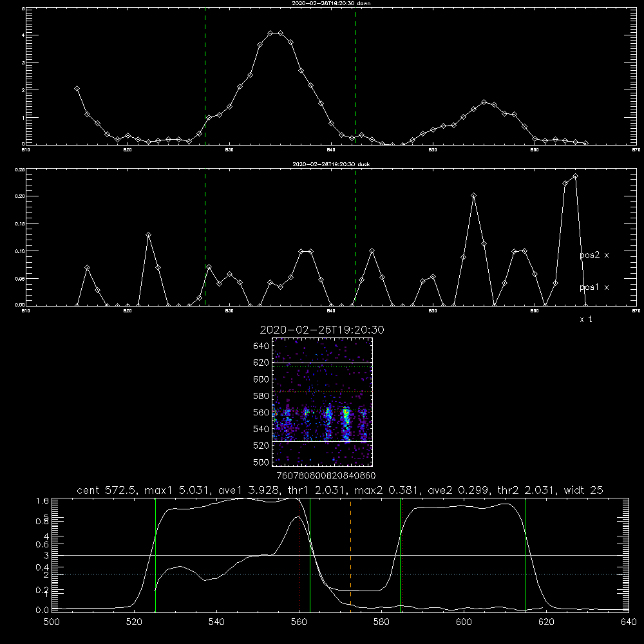Click the 'x t' label
The height and width of the screenshot is (644, 644).
[585, 319]
